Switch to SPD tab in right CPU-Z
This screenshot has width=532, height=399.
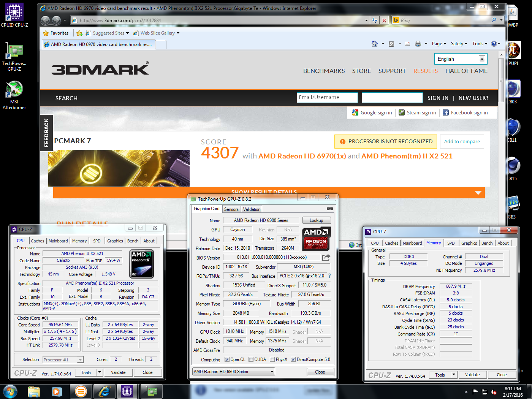[x=451, y=243]
